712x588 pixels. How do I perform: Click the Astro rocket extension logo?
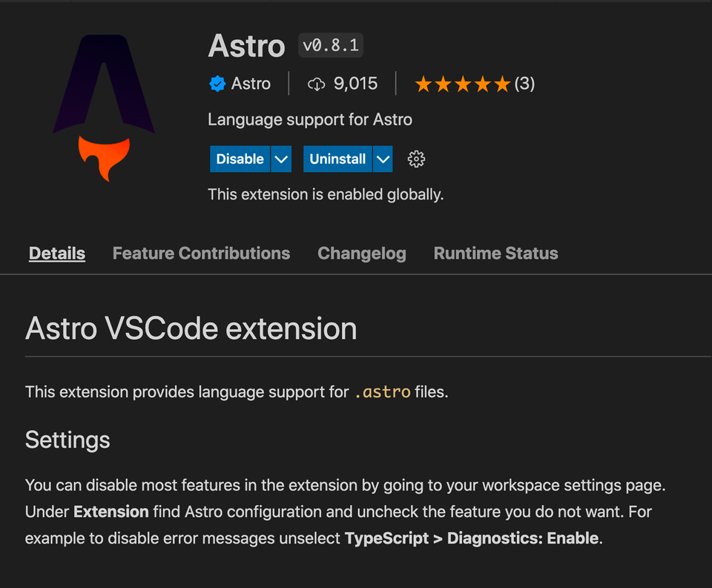(x=104, y=108)
